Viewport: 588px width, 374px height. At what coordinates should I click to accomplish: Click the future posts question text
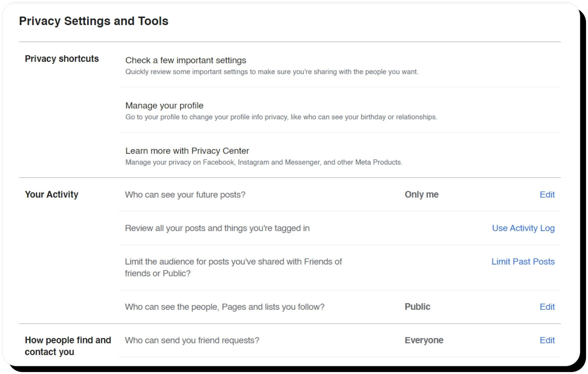(x=185, y=195)
